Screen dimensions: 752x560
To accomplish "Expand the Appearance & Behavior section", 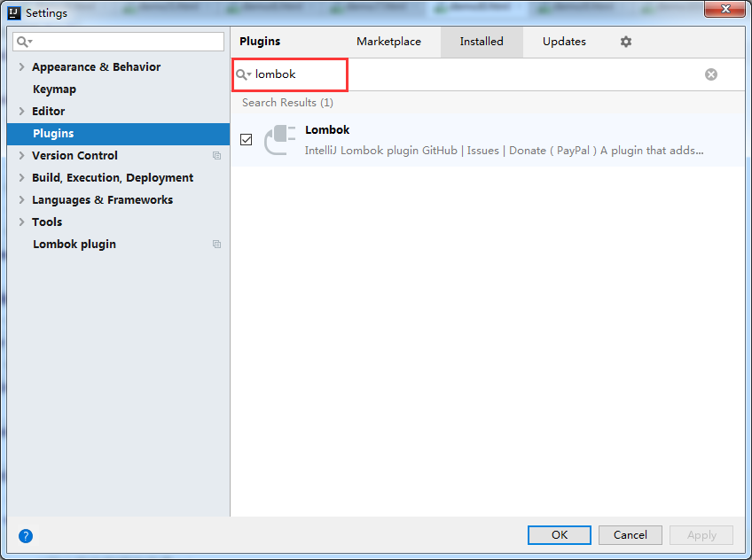I will (x=21, y=67).
